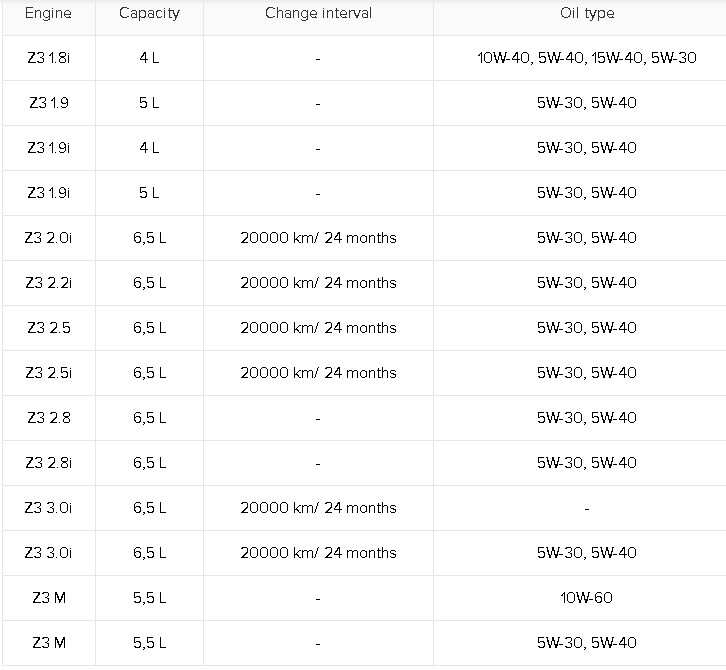Select the change interval for Z3 2.0i
This screenshot has height=670, width=726.
[x=318, y=238]
